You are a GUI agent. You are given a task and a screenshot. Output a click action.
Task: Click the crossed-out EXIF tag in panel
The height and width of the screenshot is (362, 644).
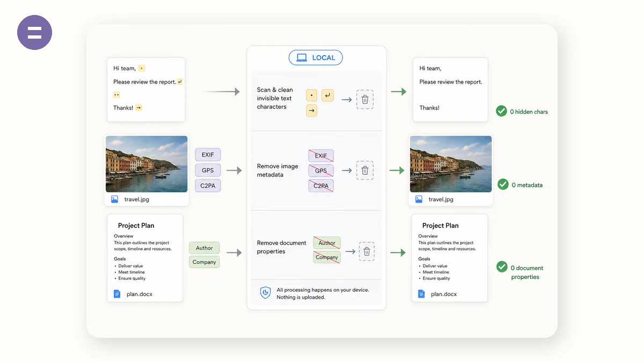(x=321, y=156)
